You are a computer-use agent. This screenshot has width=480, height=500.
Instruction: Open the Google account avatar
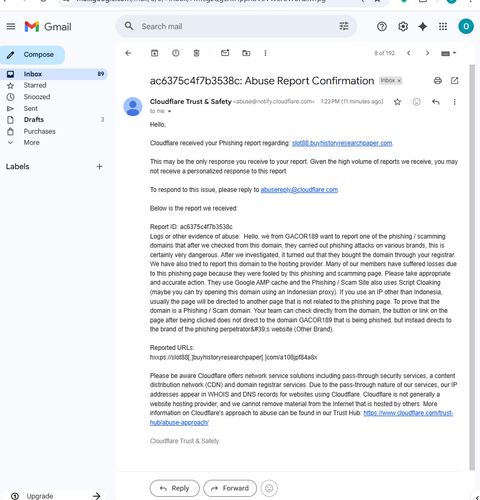coord(466,26)
